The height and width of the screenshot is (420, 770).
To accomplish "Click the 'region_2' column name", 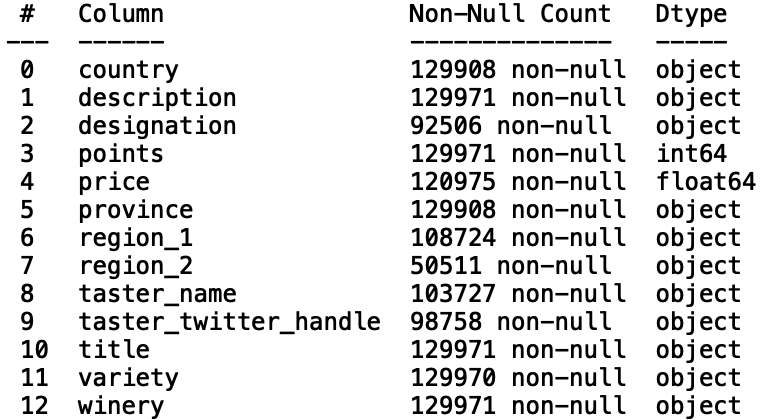I will pyautogui.click(x=135, y=267).
